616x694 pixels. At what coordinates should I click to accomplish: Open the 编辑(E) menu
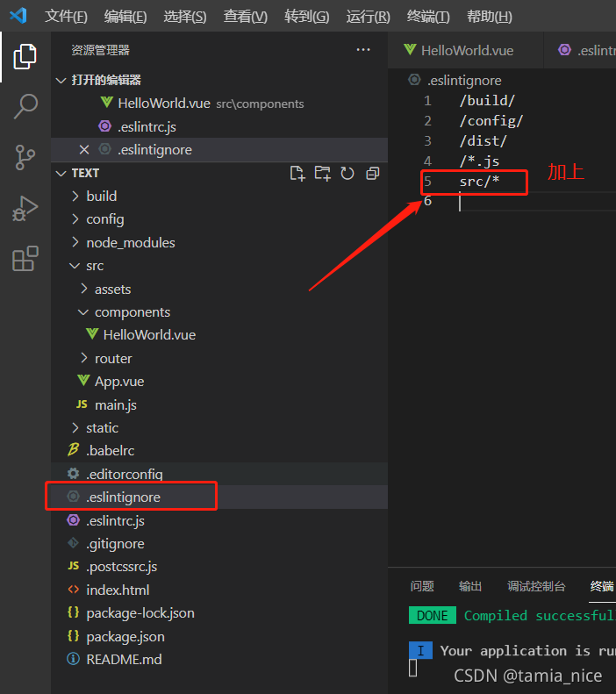[x=125, y=17]
